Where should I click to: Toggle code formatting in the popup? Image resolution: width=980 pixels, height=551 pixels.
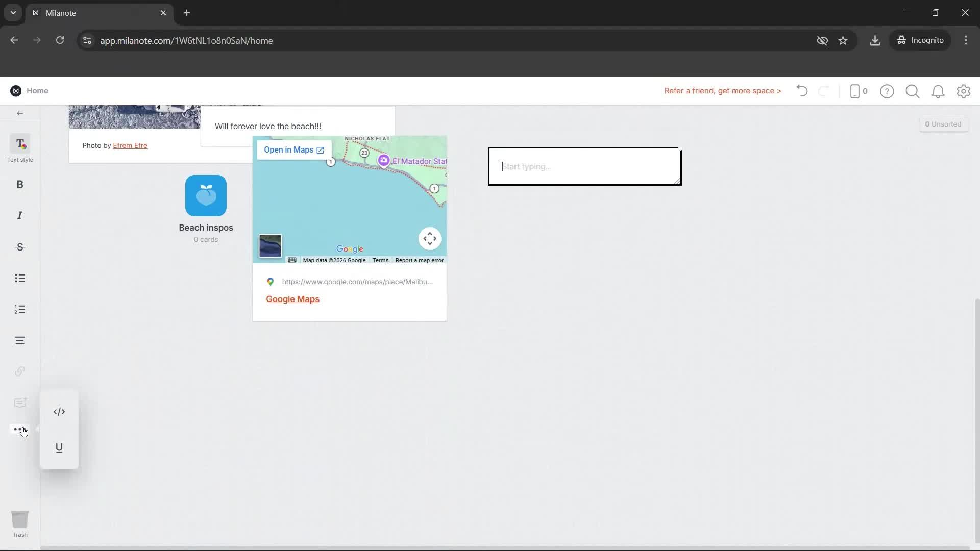tap(59, 411)
